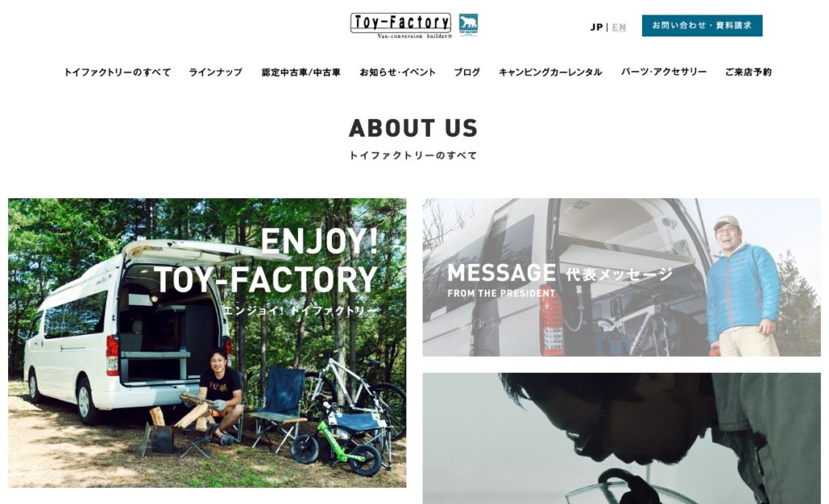Go to the ブログ page
The width and height of the screenshot is (829, 504).
467,72
